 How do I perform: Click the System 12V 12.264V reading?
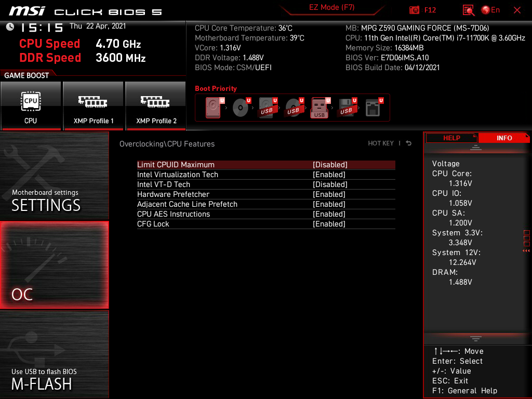462,262
